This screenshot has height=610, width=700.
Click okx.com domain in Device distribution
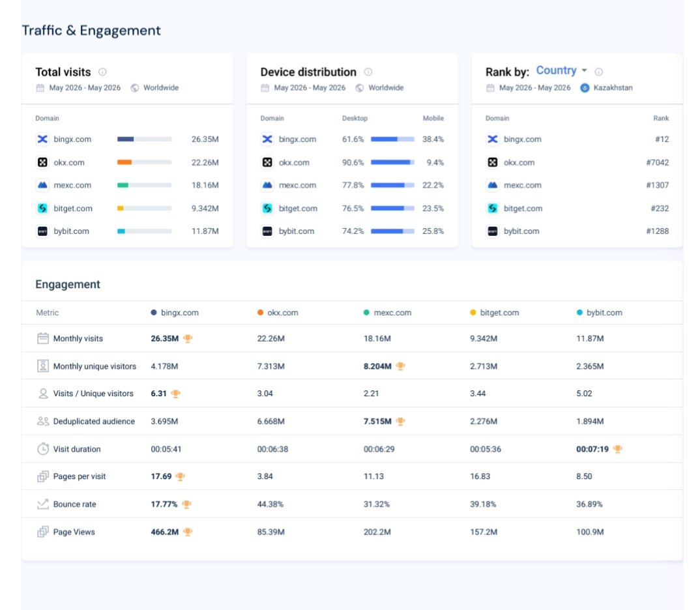click(294, 162)
